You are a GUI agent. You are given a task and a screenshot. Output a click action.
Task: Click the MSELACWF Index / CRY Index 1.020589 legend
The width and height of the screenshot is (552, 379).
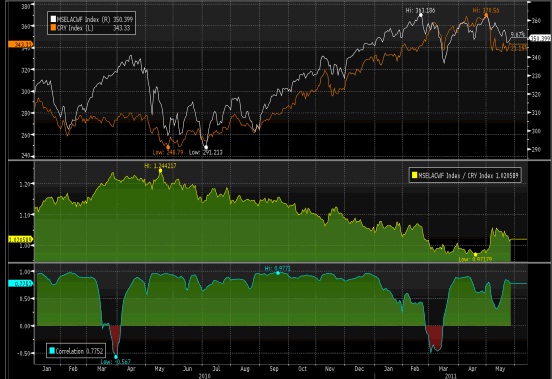[465, 175]
